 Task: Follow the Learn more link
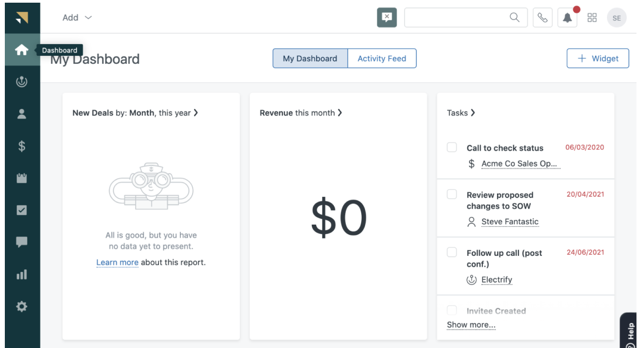point(118,263)
